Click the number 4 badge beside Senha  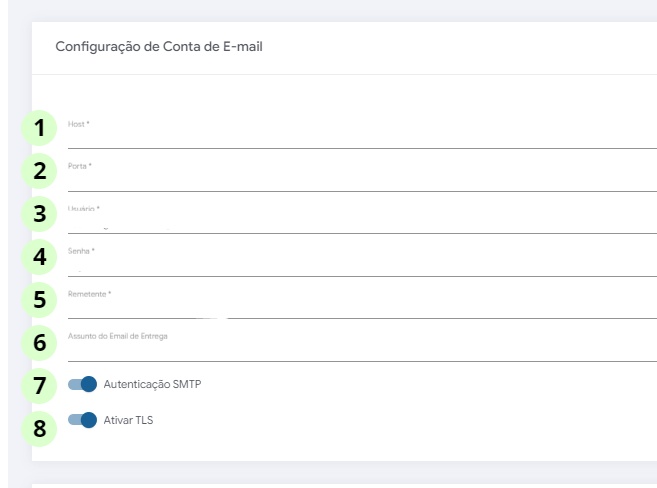pyautogui.click(x=40, y=257)
